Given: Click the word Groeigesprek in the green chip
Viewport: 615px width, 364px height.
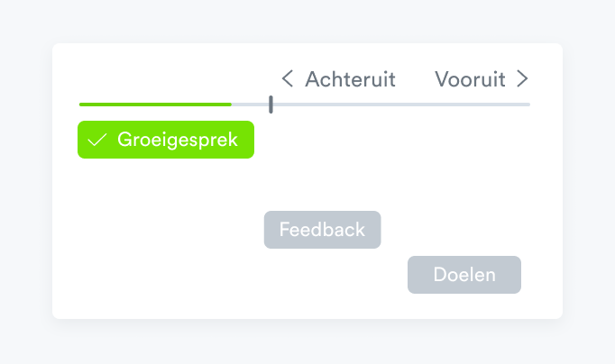Looking at the screenshot, I should click(x=178, y=141).
